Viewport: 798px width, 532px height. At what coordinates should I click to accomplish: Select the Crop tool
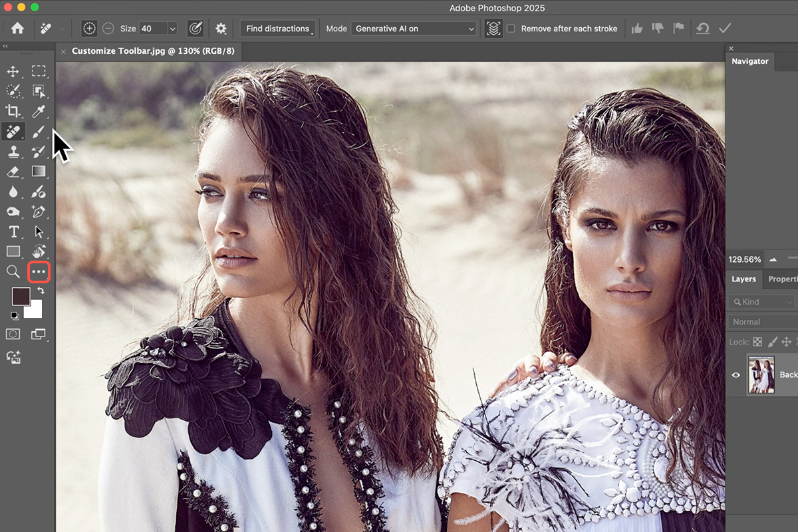(x=13, y=111)
